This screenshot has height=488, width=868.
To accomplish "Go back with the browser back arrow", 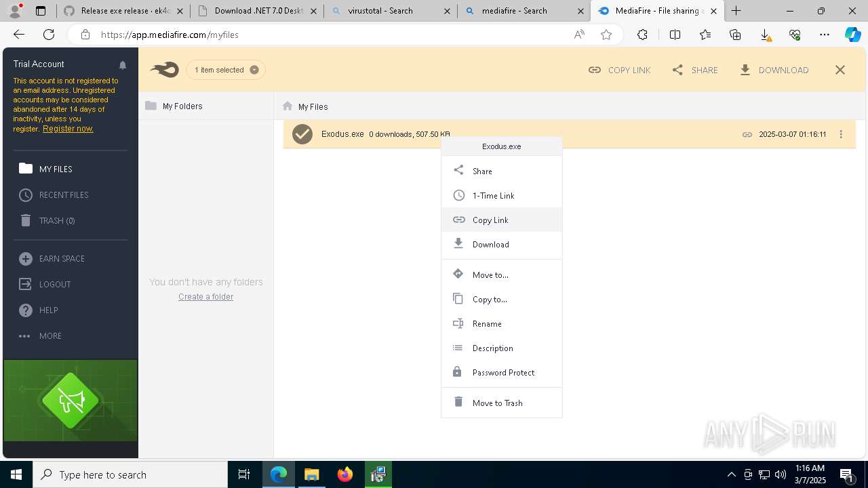I will click(x=19, y=35).
